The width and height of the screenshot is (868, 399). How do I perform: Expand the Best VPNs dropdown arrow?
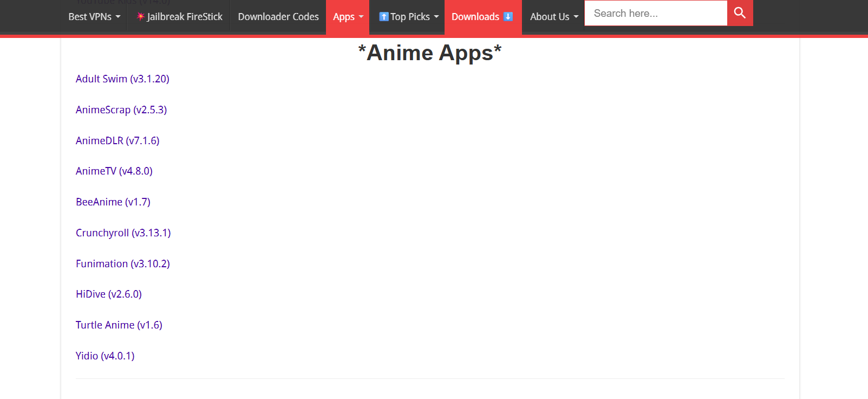[x=118, y=17]
